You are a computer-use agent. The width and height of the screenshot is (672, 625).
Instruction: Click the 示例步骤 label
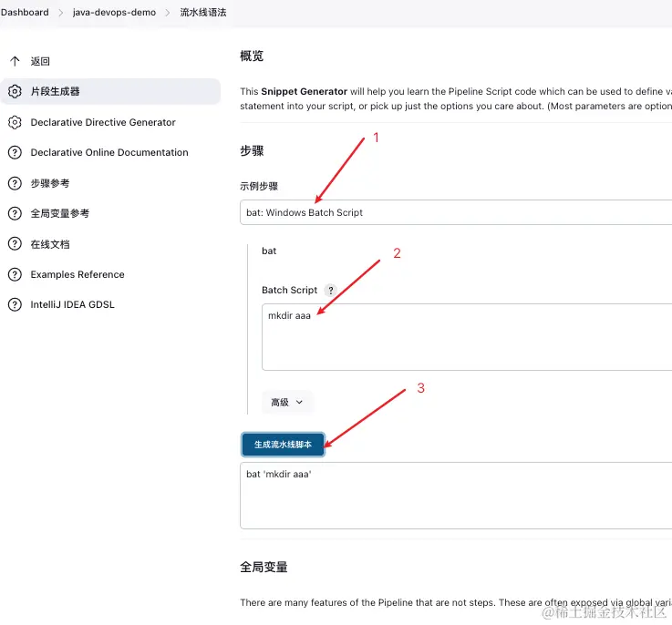click(259, 186)
